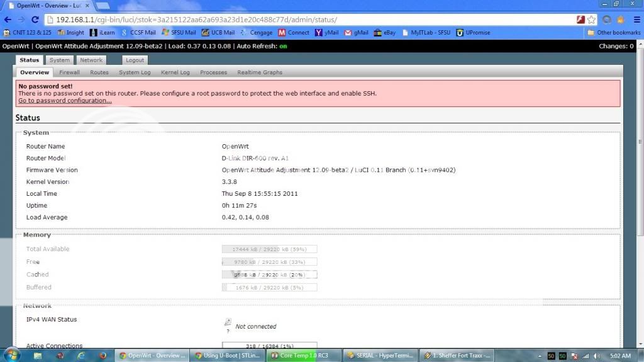
Task: Open the Routes sub-tab
Action: [x=99, y=72]
